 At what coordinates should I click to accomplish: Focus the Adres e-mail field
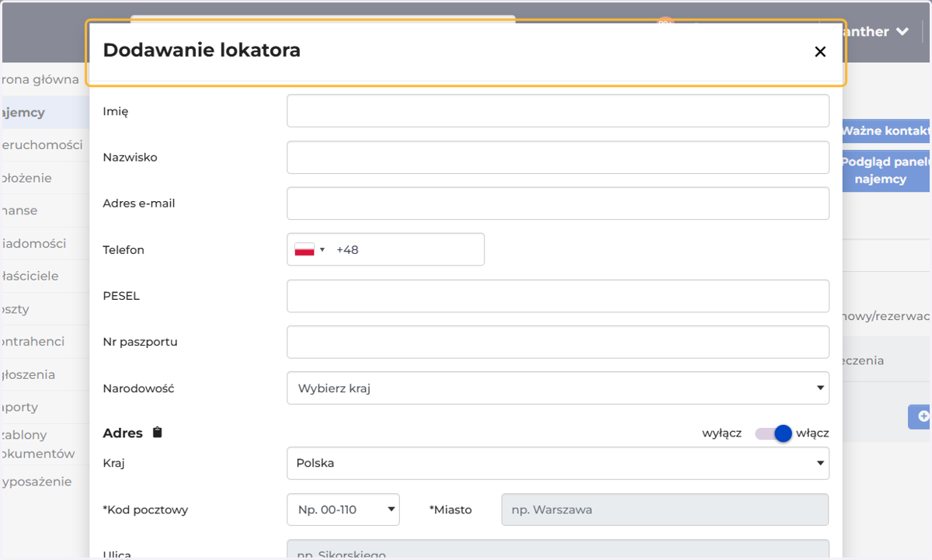[x=558, y=203]
